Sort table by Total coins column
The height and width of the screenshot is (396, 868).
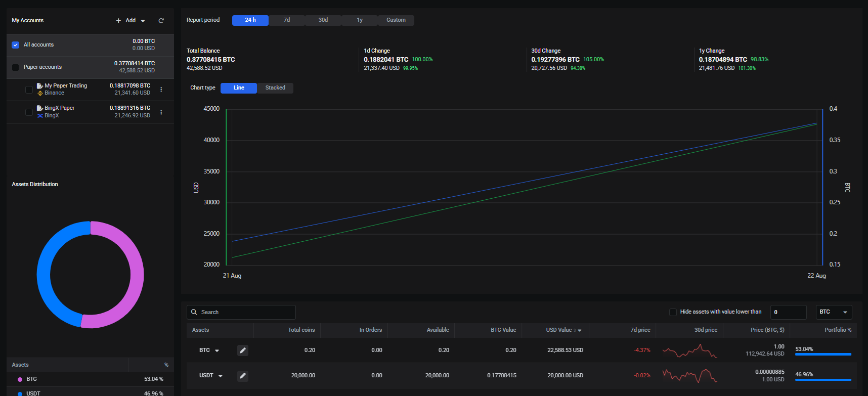(301, 330)
